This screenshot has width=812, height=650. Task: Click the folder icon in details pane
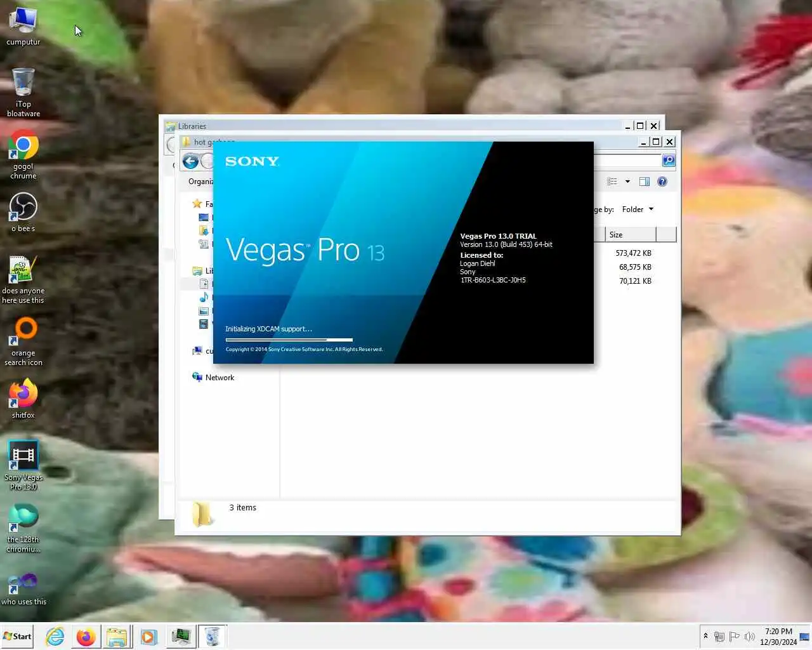click(203, 515)
